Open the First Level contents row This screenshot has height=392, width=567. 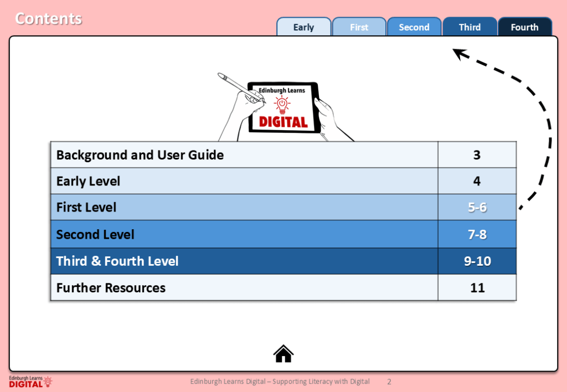pyautogui.click(x=86, y=208)
